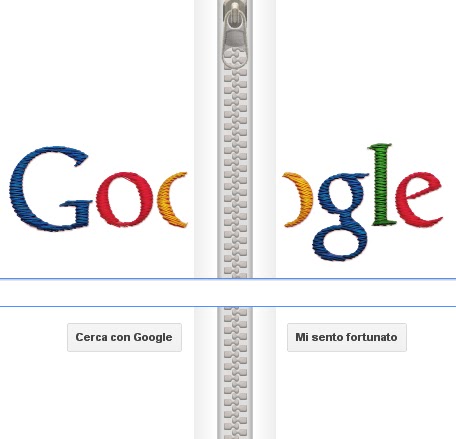This screenshot has width=456, height=439.
Task: Click zipper teeth just beneath the slider
Action: (235, 80)
